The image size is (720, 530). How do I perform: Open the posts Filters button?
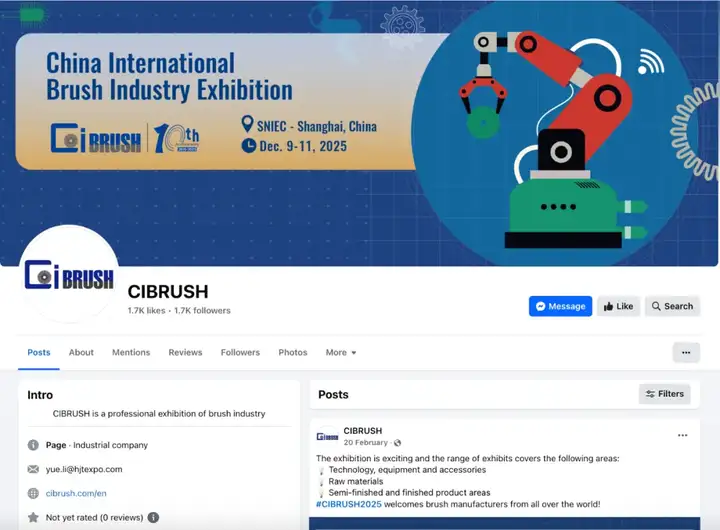(664, 394)
